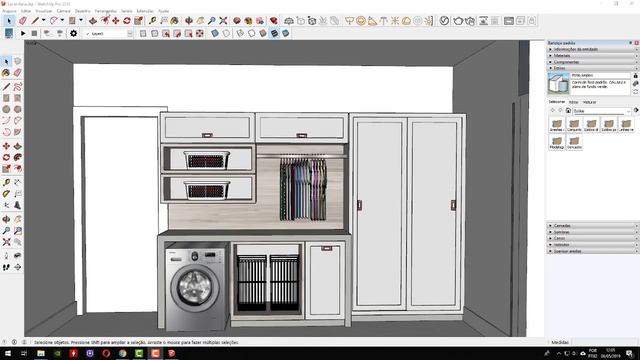Screen dimensions: 640x360
Task: Open Chrome from the taskbar
Action: pyautogui.click(x=122, y=353)
